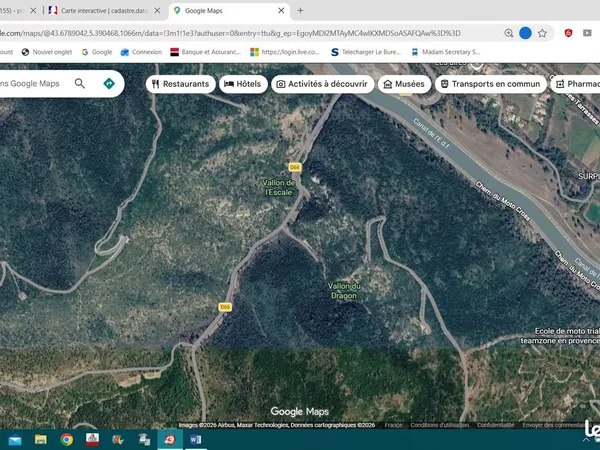Viewport: 600px width, 450px height.
Task: Close the Carte interactive cadastre tab
Action: click(157, 11)
